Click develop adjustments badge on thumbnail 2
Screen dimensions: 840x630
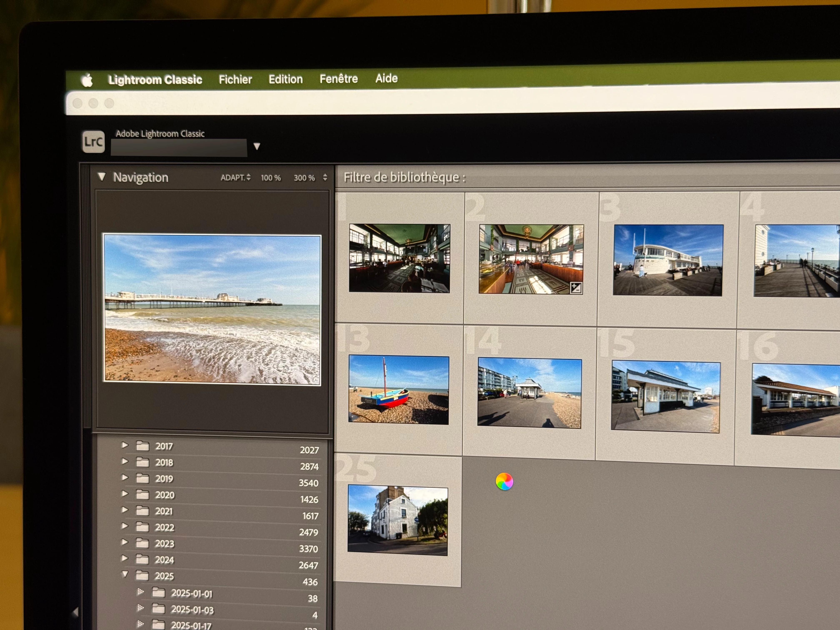pyautogui.click(x=576, y=288)
